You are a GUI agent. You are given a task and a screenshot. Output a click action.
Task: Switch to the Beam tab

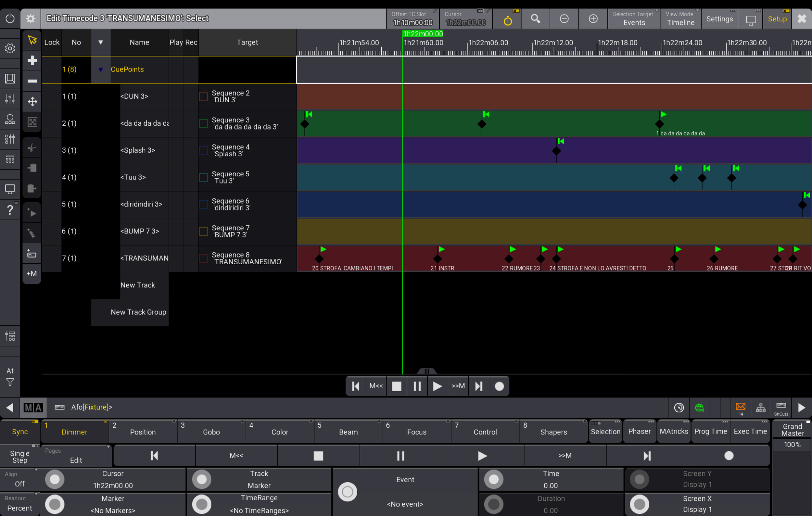348,432
